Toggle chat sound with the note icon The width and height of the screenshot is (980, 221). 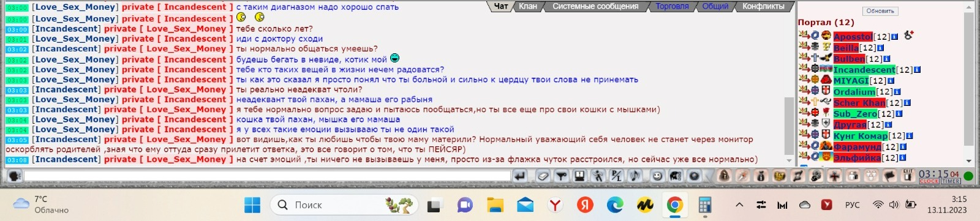(635, 176)
